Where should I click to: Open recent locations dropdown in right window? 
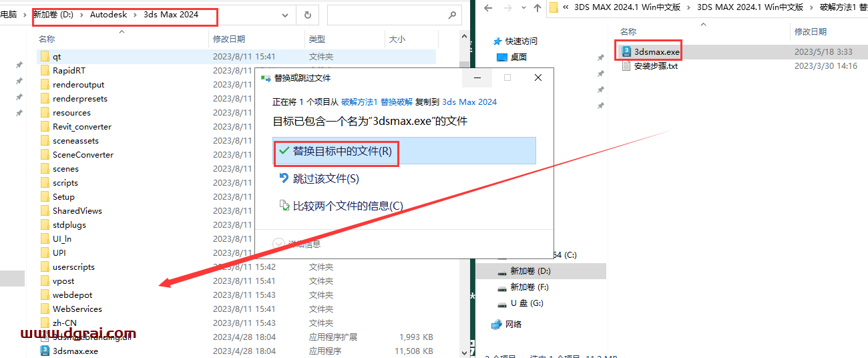pyautogui.click(x=523, y=8)
